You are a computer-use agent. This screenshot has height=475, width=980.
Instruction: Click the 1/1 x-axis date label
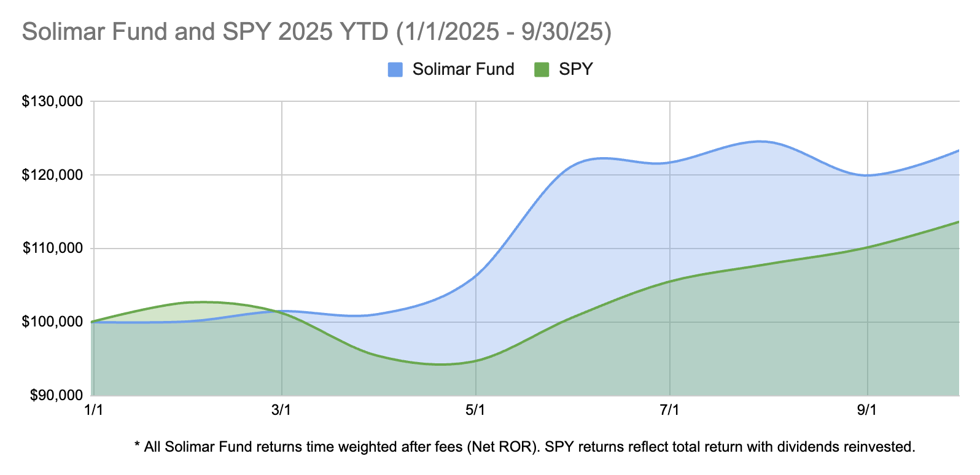pos(93,410)
